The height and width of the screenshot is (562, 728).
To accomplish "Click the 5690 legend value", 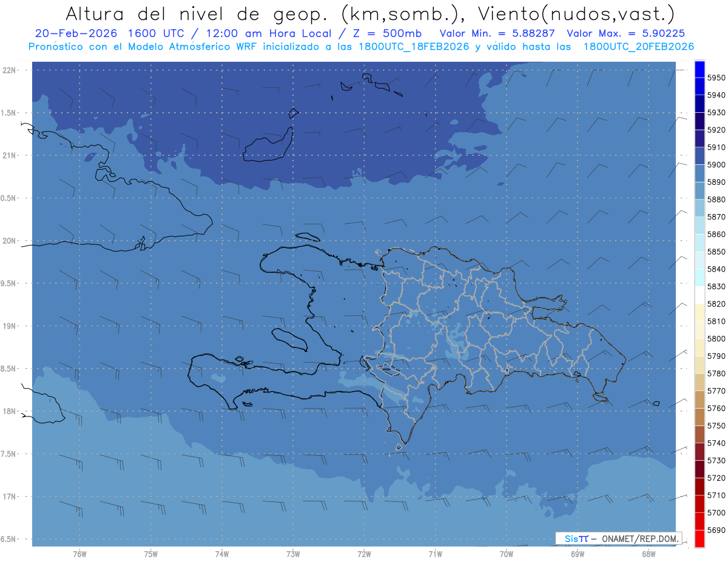I will point(715,530).
